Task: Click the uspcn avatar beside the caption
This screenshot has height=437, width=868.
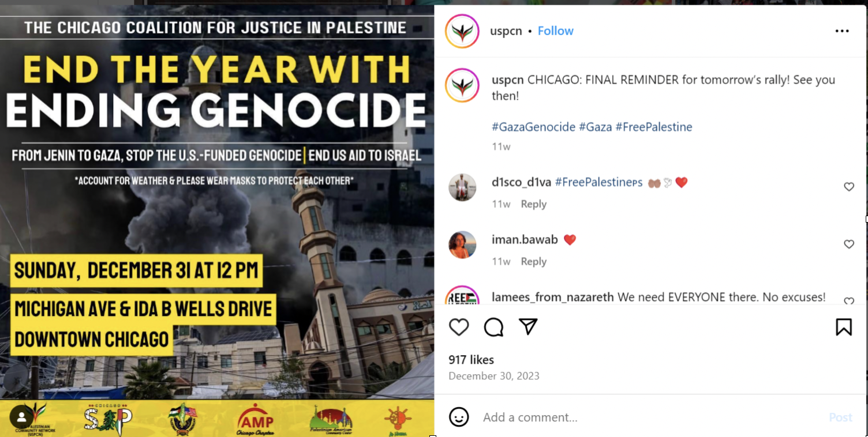Action: (x=462, y=86)
